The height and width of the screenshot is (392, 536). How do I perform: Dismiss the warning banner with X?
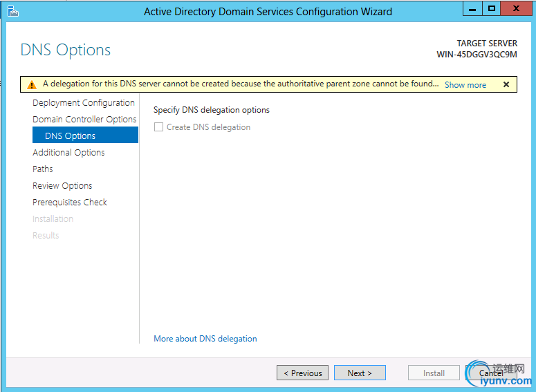[506, 84]
